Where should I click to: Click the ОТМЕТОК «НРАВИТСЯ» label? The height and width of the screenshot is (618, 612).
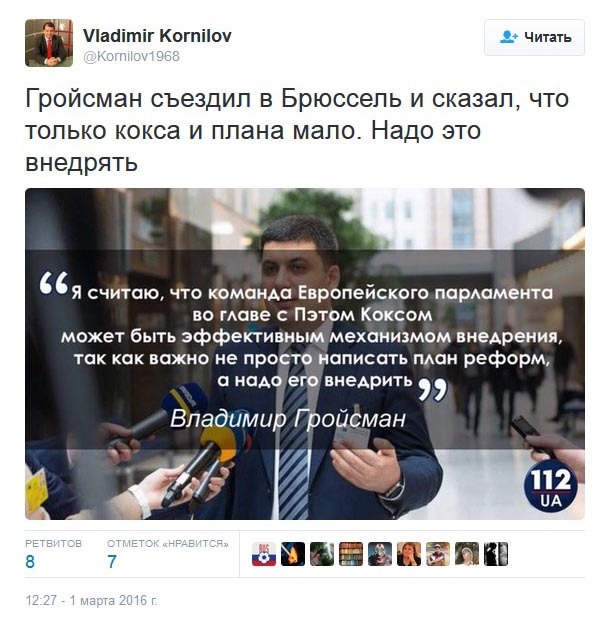[168, 544]
